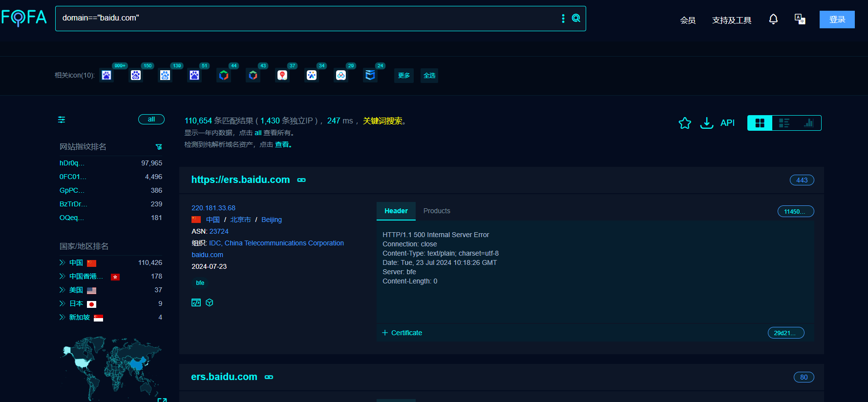The image size is (868, 402).
Task: Click link icon beside ers.baidu.com port 80
Action: (x=269, y=377)
